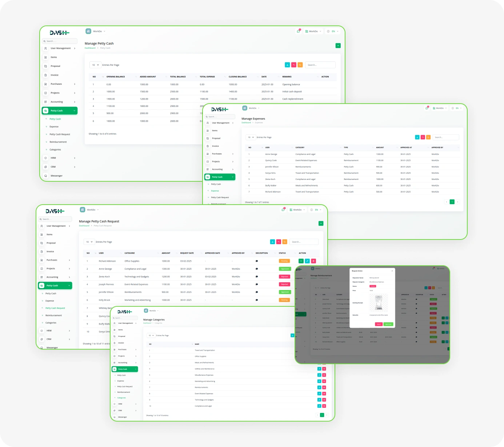Open Categories under Petty Cash
The height and width of the screenshot is (447, 504).
click(x=50, y=323)
